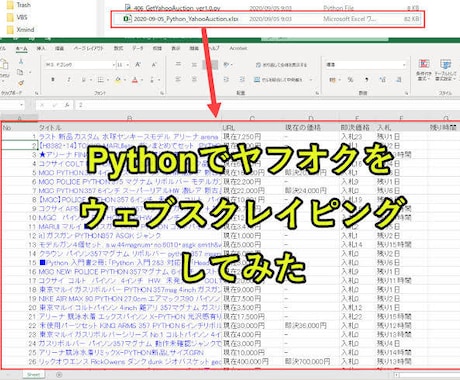The height and width of the screenshot is (380, 460).
Task: Apply the percent style icon
Action: pyautogui.click(x=350, y=80)
